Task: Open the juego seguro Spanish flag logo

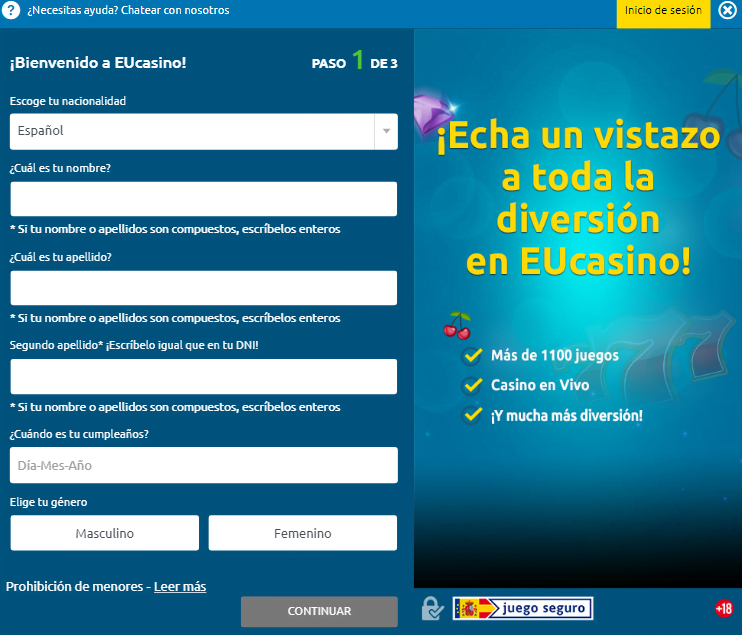Action: 523,608
